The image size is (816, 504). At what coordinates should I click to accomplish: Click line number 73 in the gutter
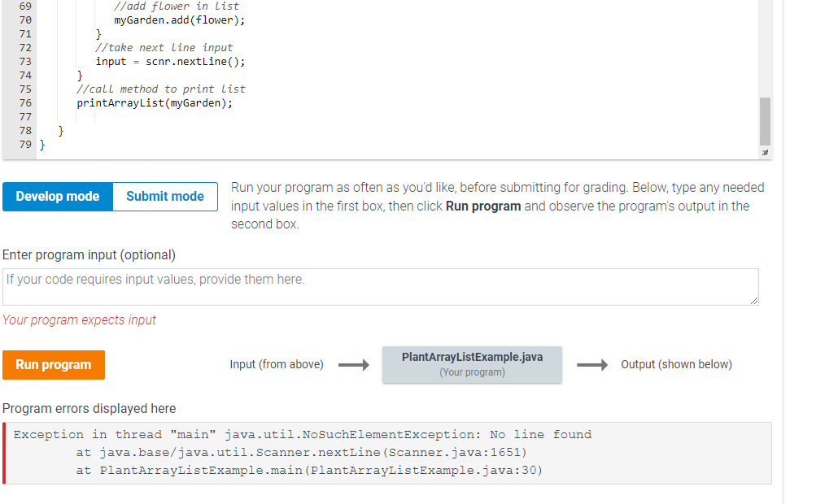point(24,61)
